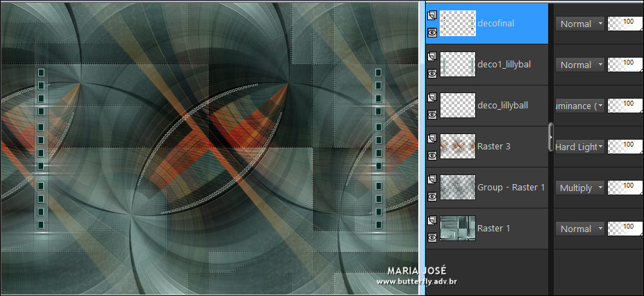This screenshot has width=644, height=296.
Task: Click the layer type icon of decofinal
Action: click(x=431, y=15)
